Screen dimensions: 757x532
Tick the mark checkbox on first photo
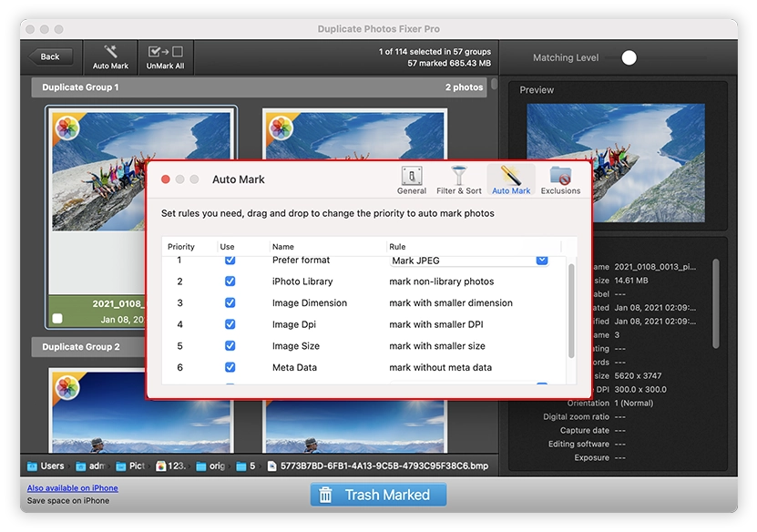[57, 319]
